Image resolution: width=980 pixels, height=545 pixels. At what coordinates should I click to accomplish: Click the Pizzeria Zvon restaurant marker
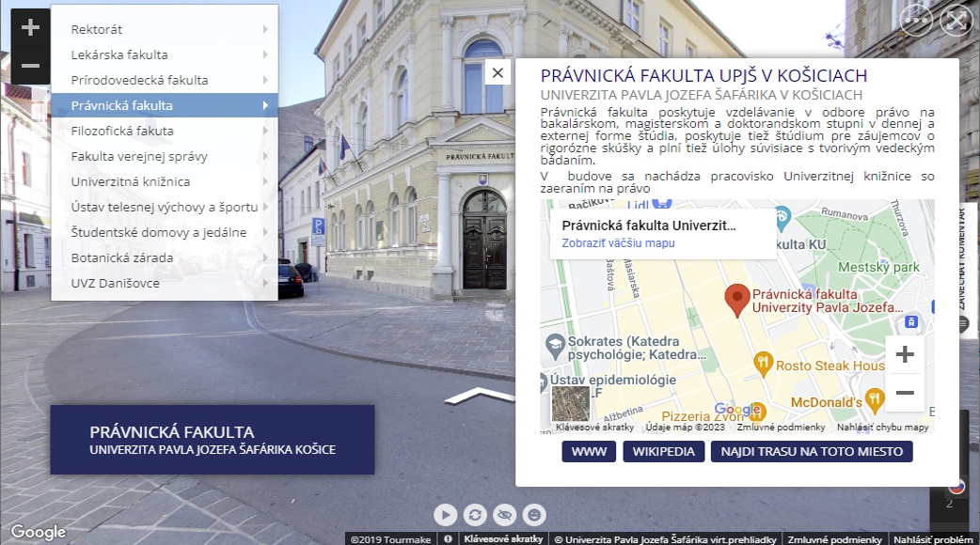point(757,412)
